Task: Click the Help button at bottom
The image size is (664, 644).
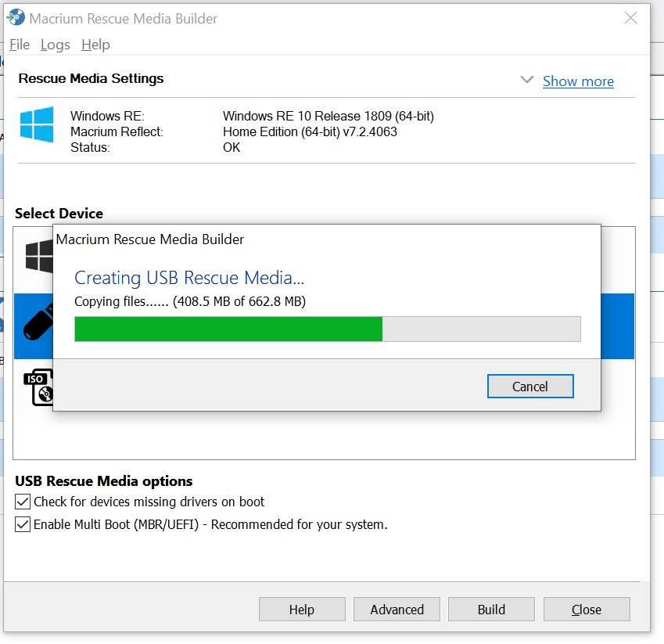Action: coord(302,610)
